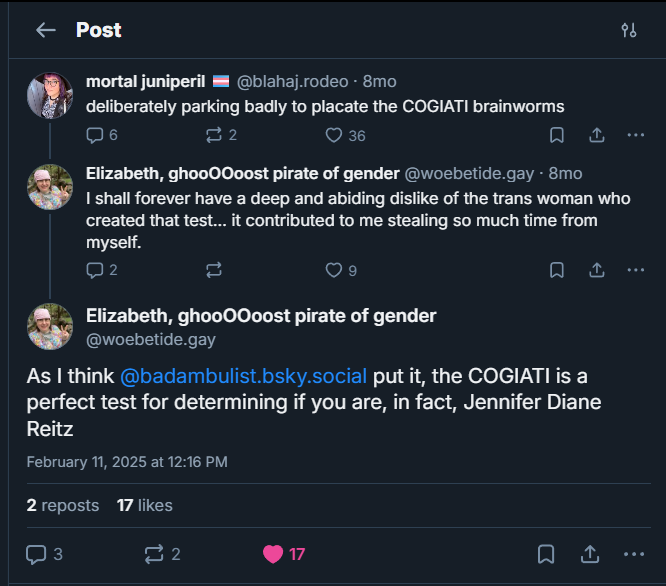666x586 pixels.
Task: Open more options on Elizabeth's reply post
Action: pos(635,269)
